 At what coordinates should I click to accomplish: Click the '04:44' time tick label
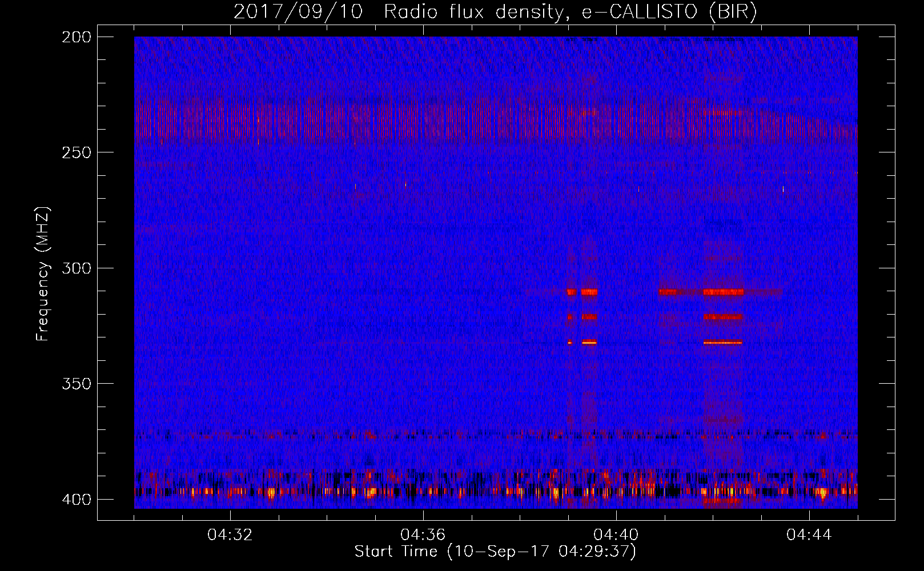click(809, 535)
